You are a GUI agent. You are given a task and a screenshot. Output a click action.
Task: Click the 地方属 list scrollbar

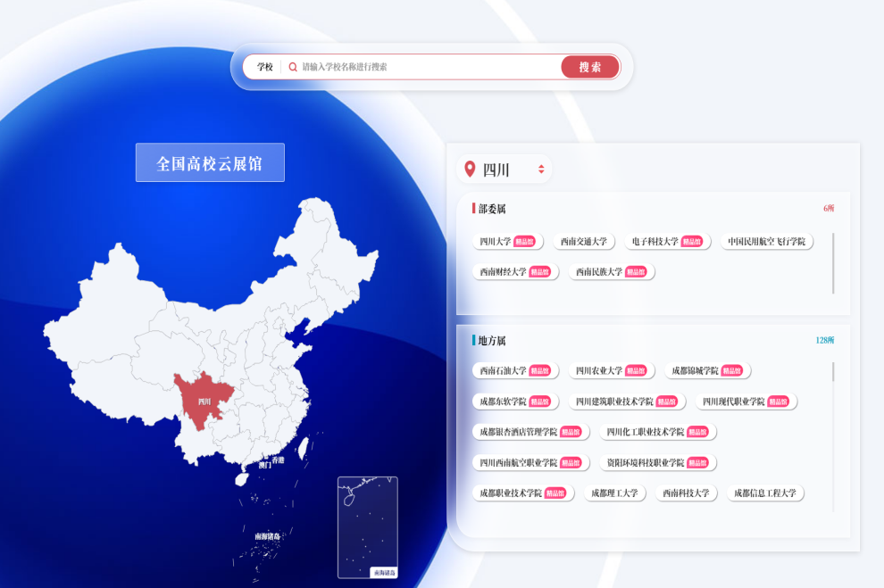coord(833,372)
